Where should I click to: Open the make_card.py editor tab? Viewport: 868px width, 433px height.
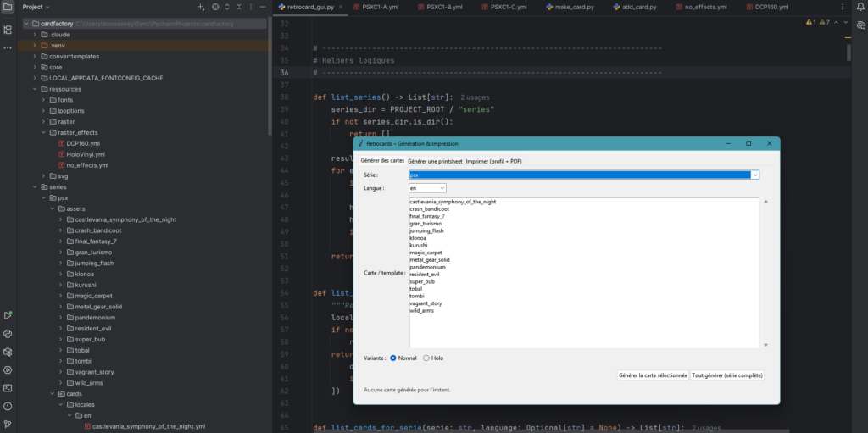570,7
